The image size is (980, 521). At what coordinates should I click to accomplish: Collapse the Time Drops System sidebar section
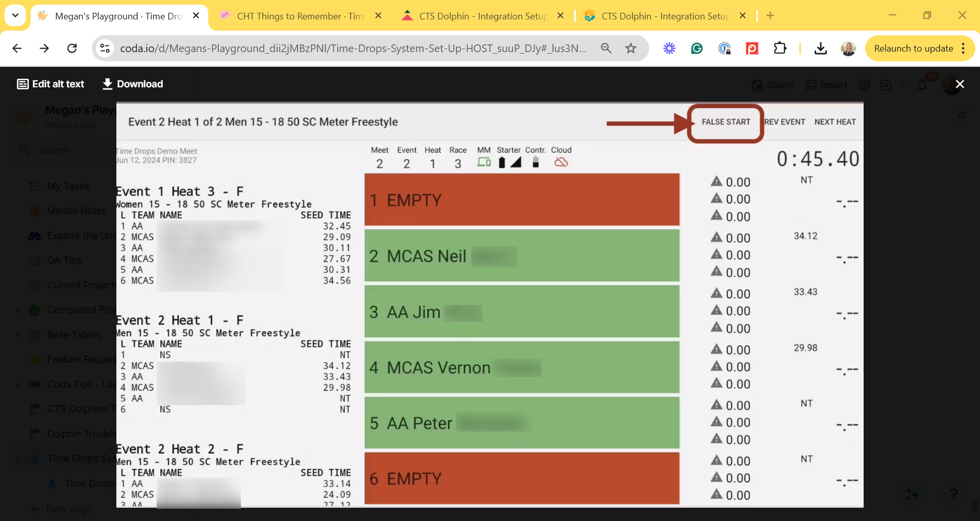pyautogui.click(x=17, y=459)
